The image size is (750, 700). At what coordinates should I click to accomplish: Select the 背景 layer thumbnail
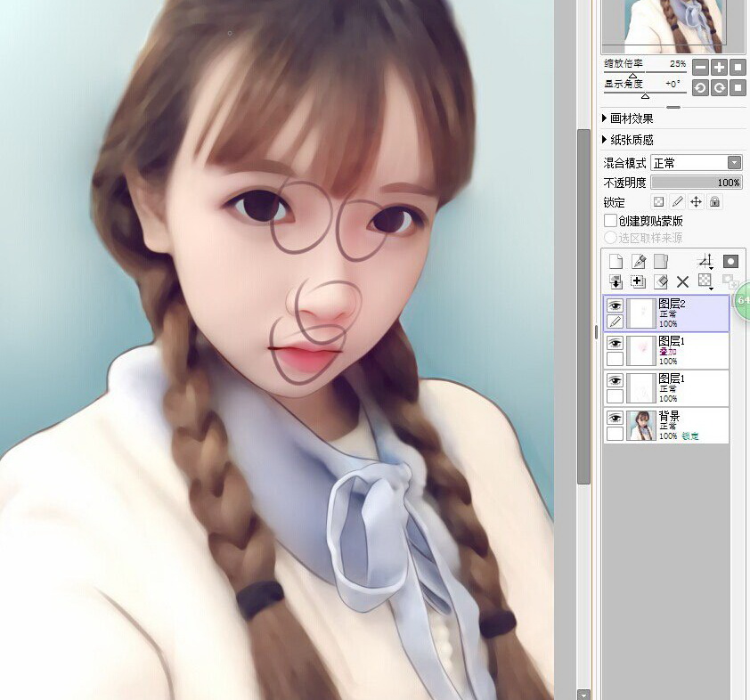(641, 426)
